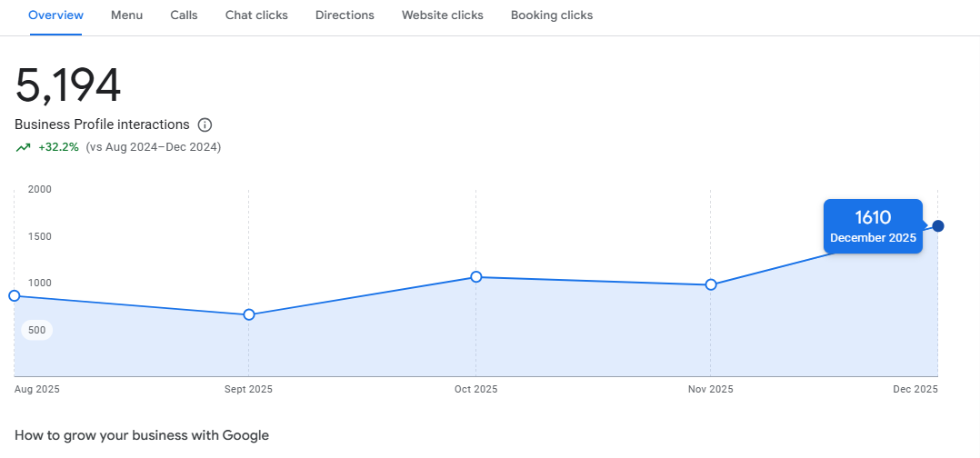
Task: Select the Nov 2025 chart data point
Action: click(711, 284)
